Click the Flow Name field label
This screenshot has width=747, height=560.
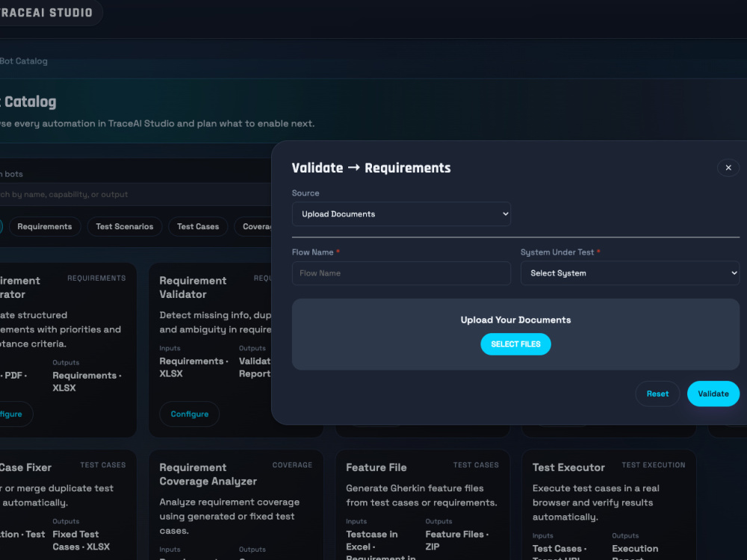click(312, 252)
